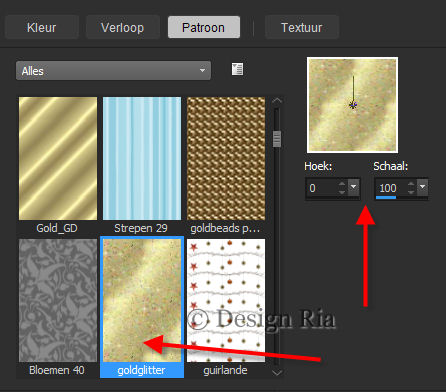Expand the Alles category dropdown
The width and height of the screenshot is (446, 392).
click(x=113, y=71)
